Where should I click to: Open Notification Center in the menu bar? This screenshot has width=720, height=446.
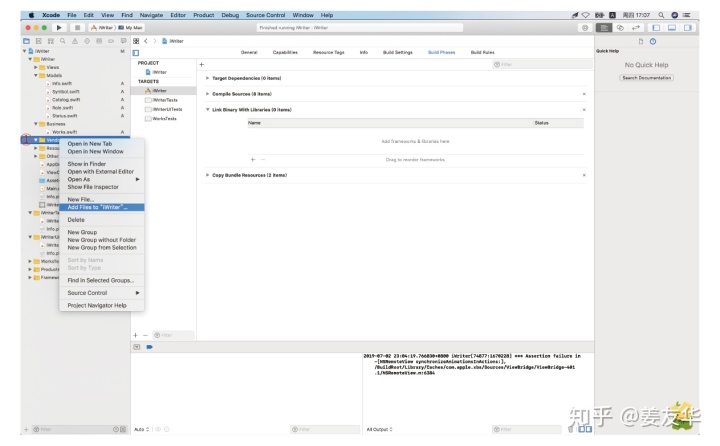click(x=687, y=15)
